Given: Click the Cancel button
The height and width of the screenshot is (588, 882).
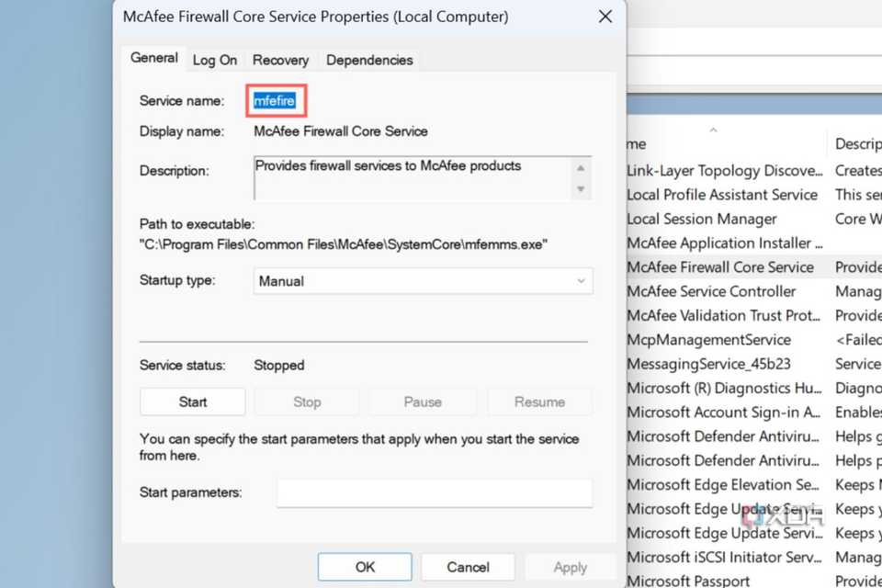Looking at the screenshot, I should click(468, 567).
